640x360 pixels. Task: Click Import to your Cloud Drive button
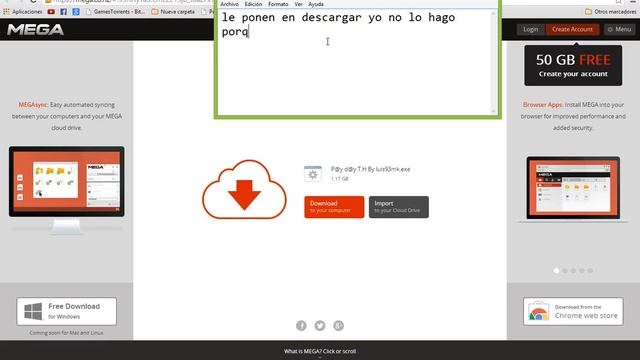[399, 207]
